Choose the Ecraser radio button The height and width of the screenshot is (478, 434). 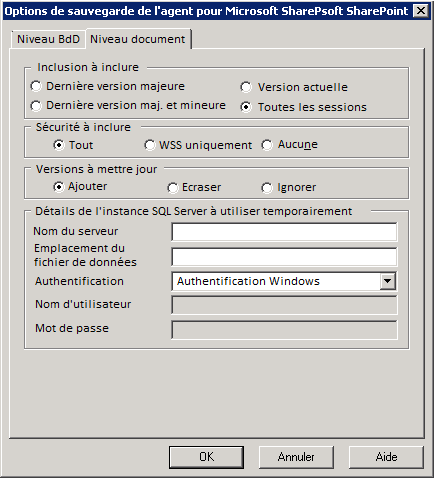[173, 188]
